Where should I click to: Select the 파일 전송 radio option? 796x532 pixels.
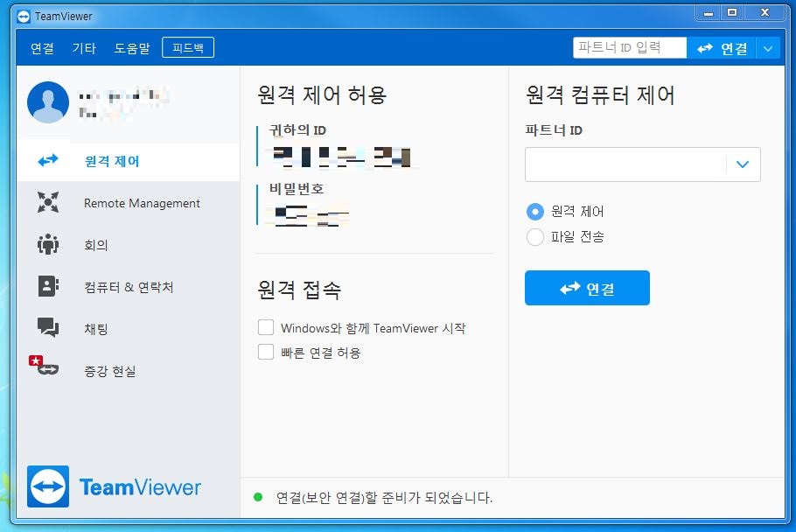(535, 236)
